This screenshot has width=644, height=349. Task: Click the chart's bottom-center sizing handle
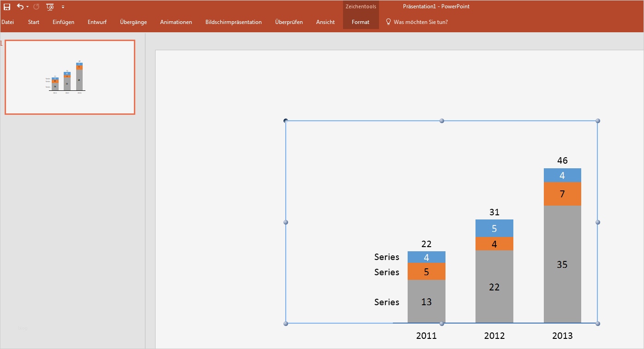pos(442,324)
